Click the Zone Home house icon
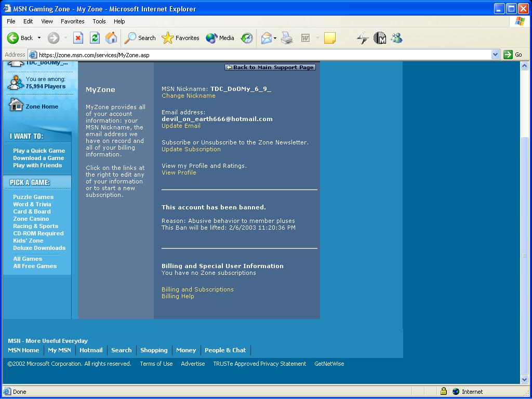 [x=16, y=105]
